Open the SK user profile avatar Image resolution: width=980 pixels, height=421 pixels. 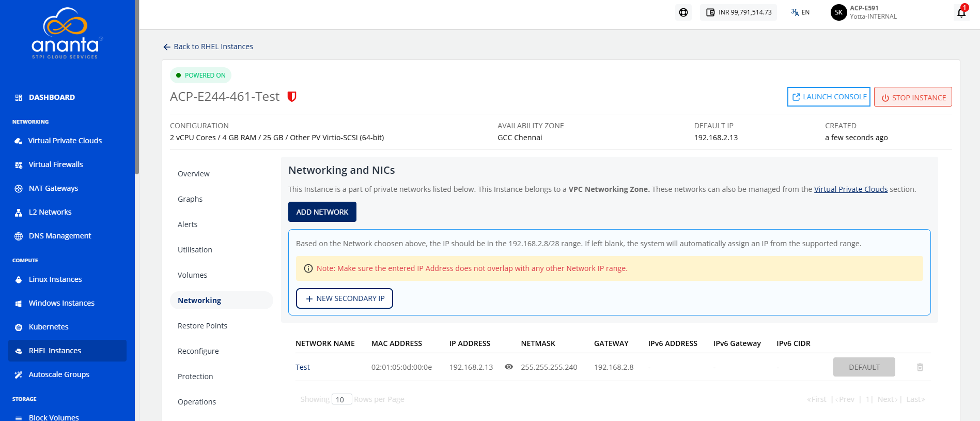click(838, 12)
